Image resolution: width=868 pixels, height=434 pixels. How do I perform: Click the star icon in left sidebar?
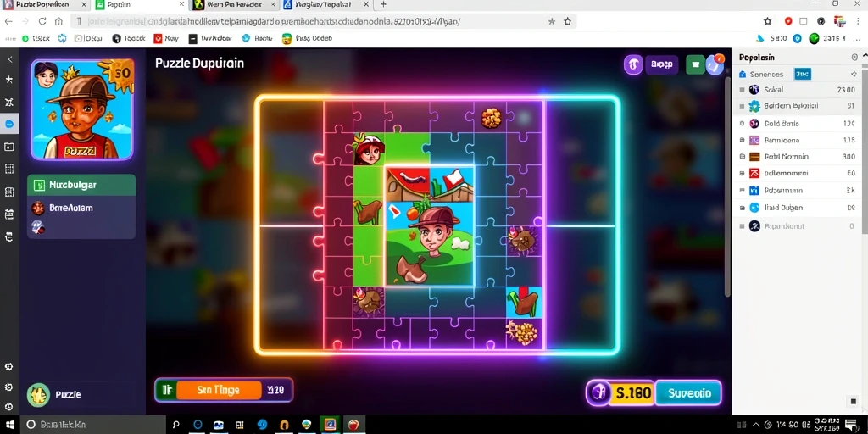point(9,80)
